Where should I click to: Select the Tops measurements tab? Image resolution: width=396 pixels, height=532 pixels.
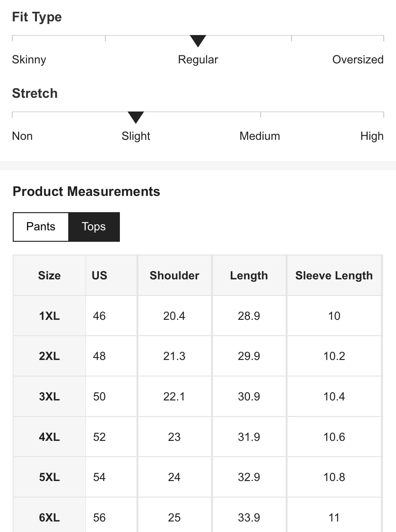click(94, 226)
